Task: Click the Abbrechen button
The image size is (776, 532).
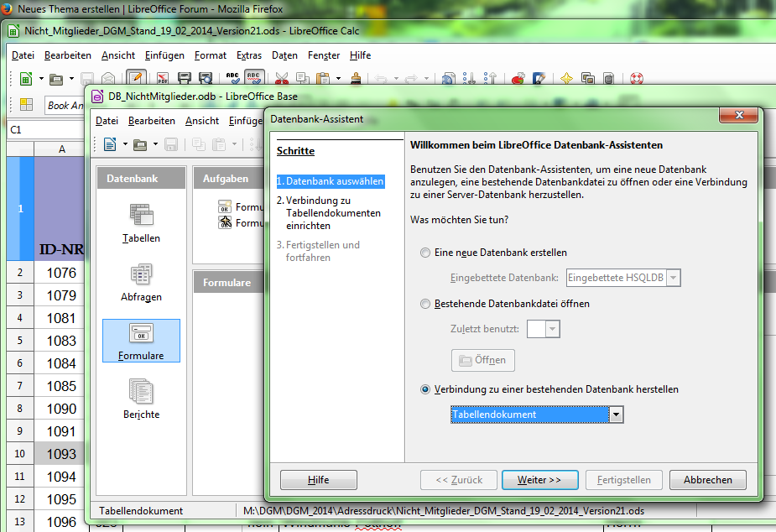Action: 708,480
